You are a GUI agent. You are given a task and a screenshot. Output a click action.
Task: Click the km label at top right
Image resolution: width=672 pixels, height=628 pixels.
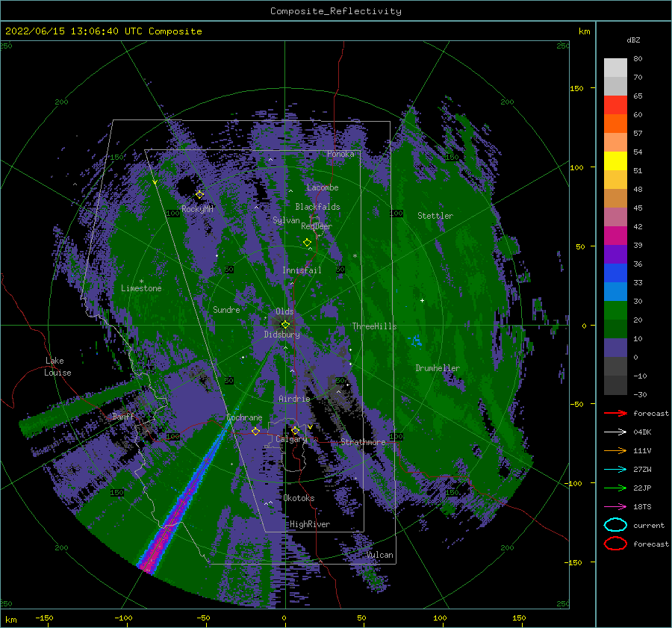(584, 31)
